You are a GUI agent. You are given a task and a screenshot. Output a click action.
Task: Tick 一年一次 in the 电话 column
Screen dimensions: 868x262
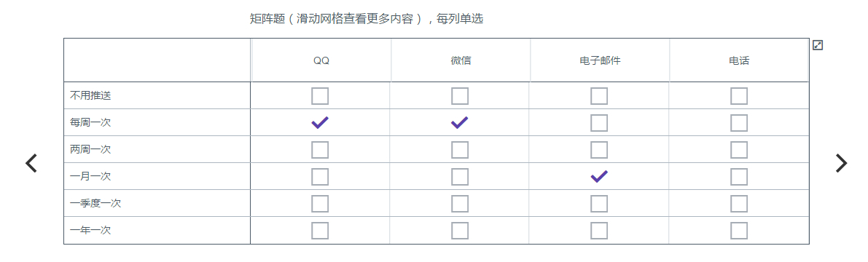click(739, 231)
